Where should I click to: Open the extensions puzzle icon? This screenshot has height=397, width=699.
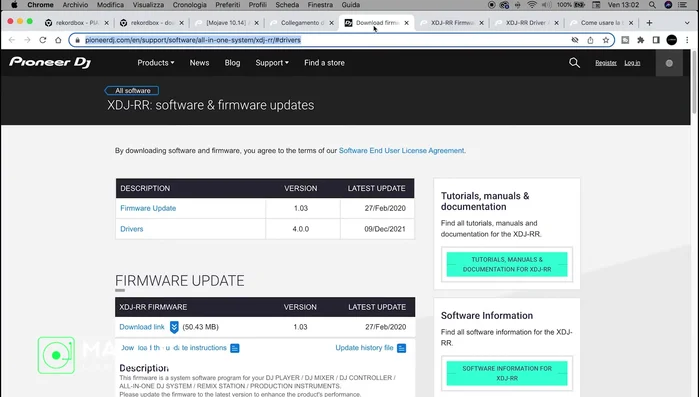[x=641, y=40]
